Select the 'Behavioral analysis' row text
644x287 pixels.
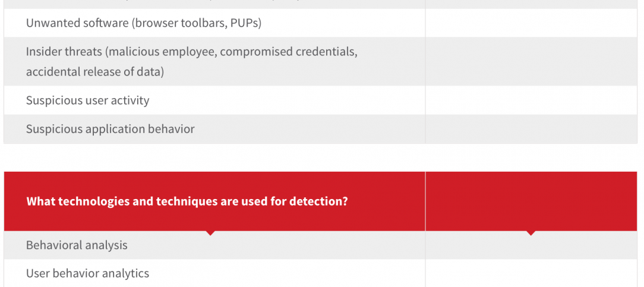[77, 245]
